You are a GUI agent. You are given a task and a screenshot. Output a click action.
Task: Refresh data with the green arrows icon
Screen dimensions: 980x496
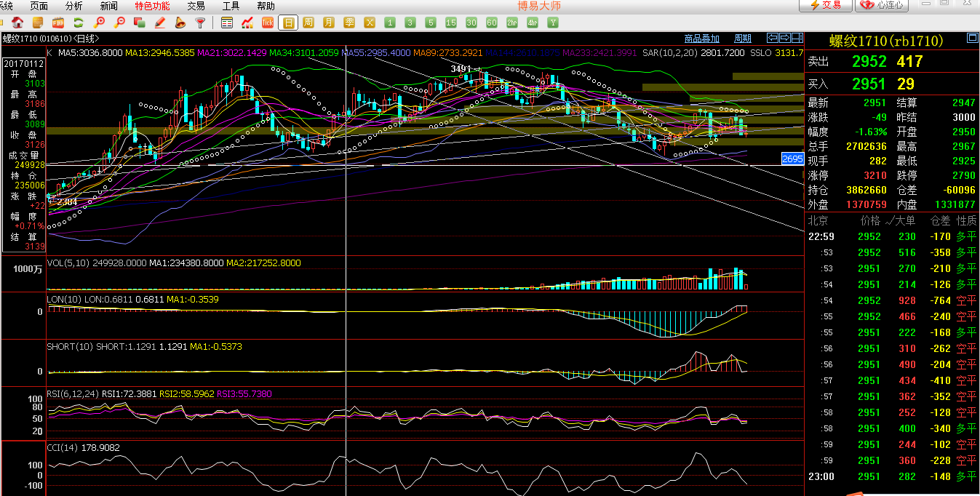point(79,23)
